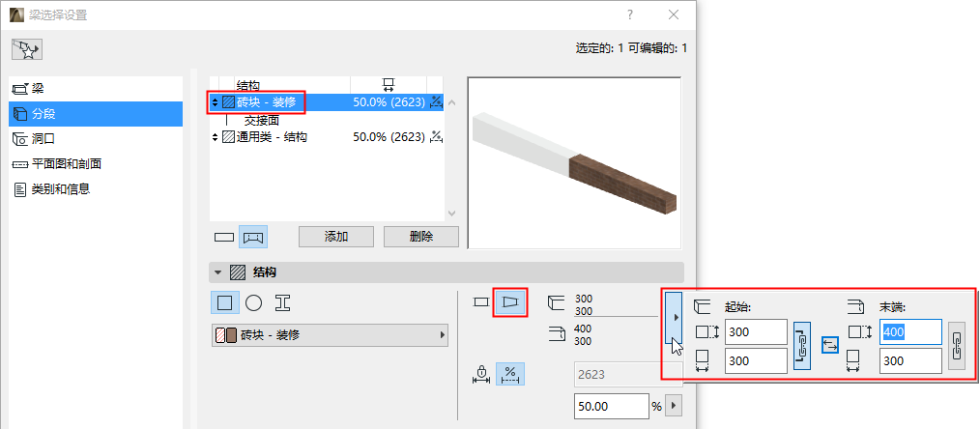Click the end height field showing 400

tap(910, 331)
